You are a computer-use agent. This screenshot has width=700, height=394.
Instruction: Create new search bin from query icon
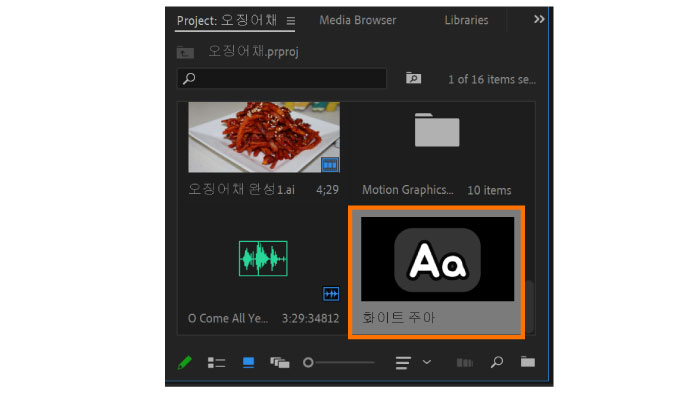(x=413, y=78)
